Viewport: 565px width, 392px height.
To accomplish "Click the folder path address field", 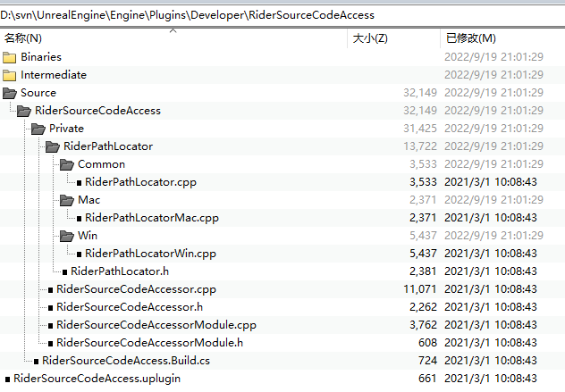I will click(x=282, y=15).
